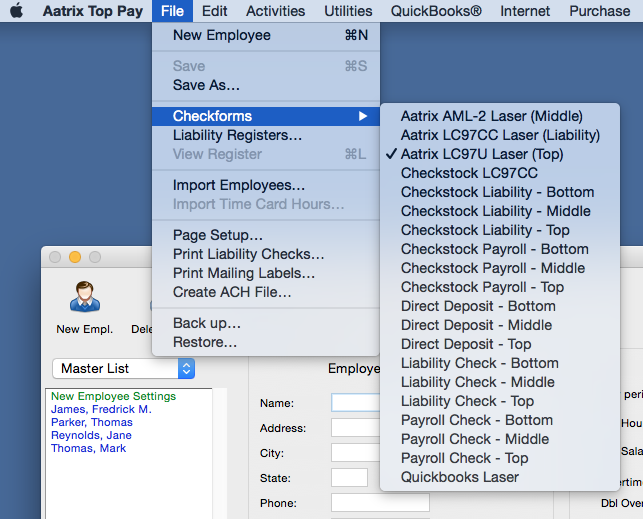
Task: Select employee James, Fredrick M.
Action: [x=101, y=409]
